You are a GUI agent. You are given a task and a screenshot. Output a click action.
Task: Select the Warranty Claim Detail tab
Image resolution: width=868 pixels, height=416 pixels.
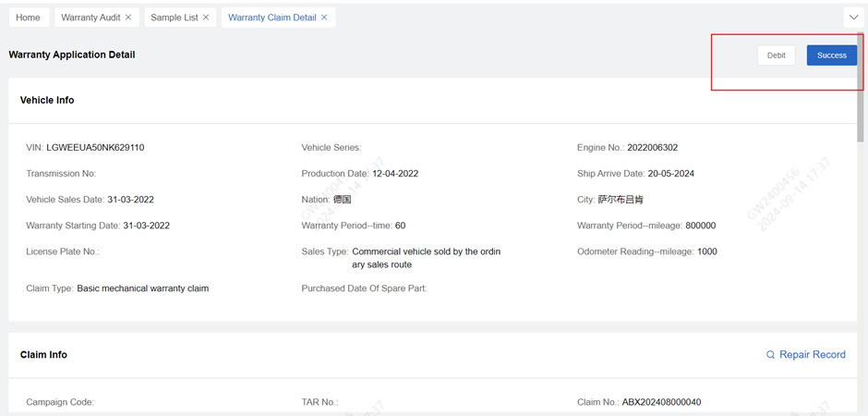(x=272, y=18)
